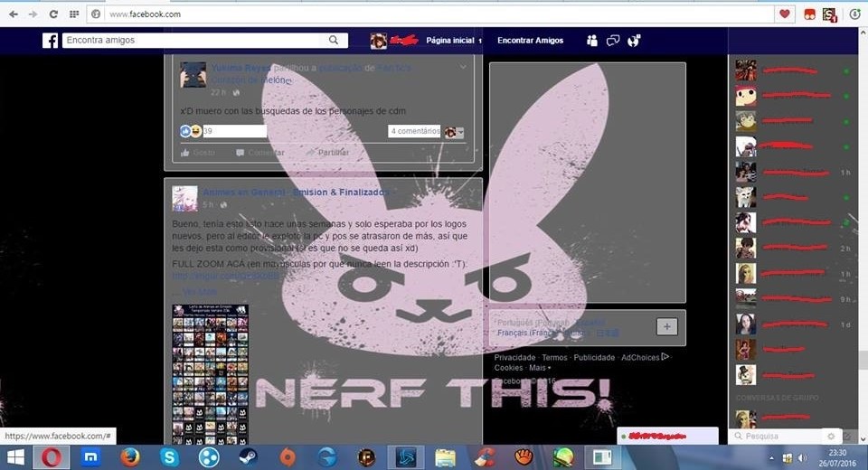
Task: Open Encontrar Amigos
Action: pos(531,41)
